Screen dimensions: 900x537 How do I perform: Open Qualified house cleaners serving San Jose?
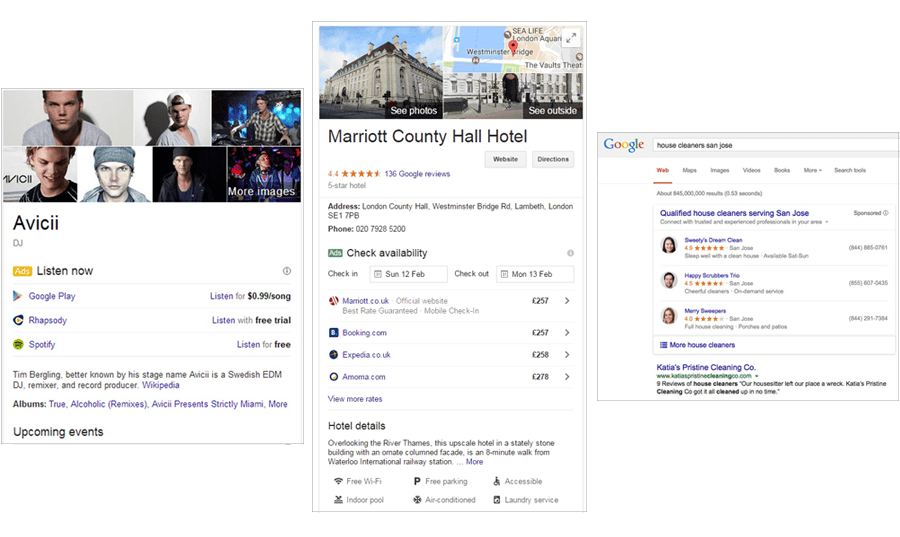(734, 213)
